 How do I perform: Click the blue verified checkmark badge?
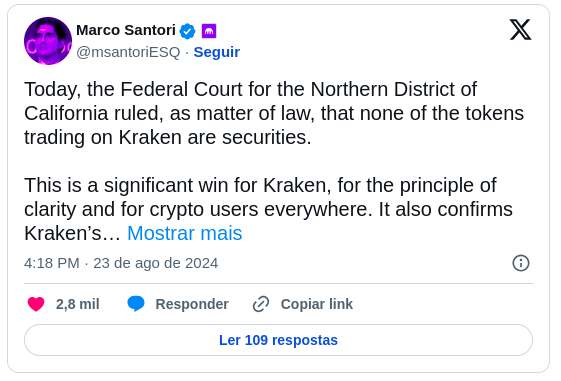pos(187,31)
